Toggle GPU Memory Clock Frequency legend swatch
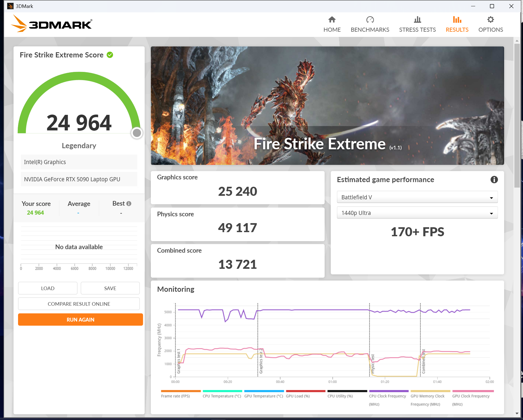This screenshot has height=420, width=523. coord(430,391)
